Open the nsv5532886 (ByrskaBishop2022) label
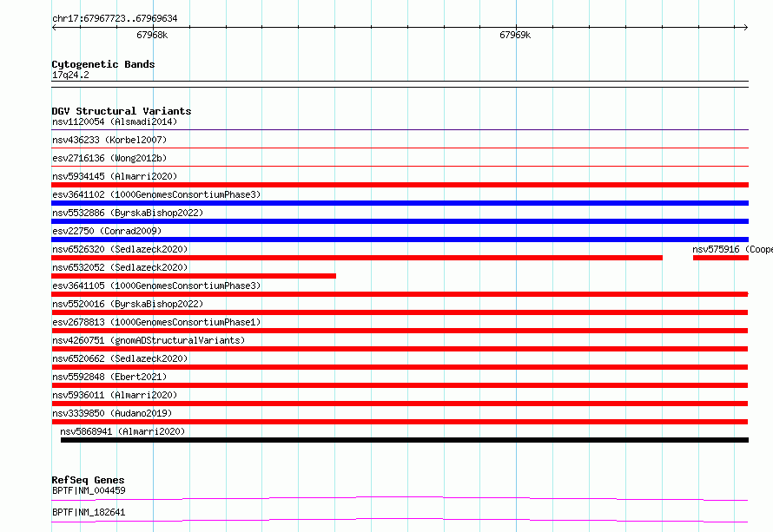The image size is (773, 532). 128,213
